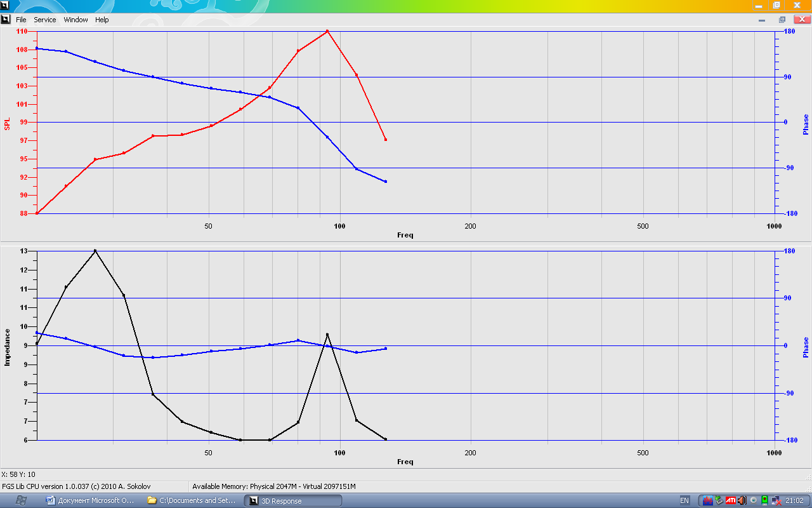812x508 pixels.
Task: Click the Windows Start button
Action: point(20,500)
